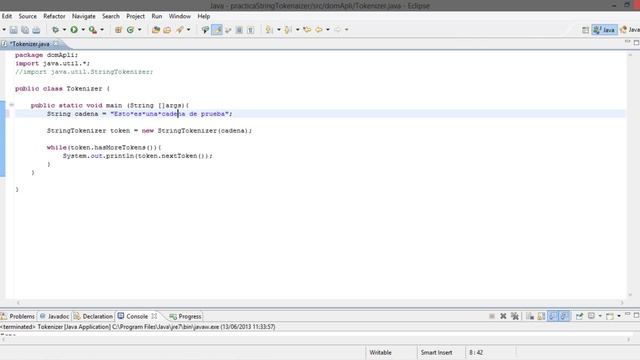
Task: Click the Open Console icon
Action: (609, 316)
